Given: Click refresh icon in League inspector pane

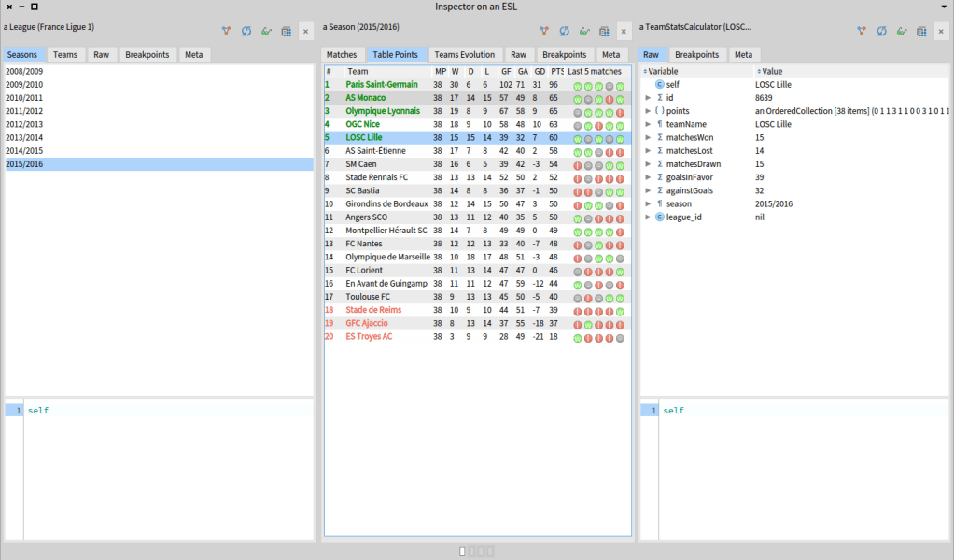Looking at the screenshot, I should click(246, 31).
